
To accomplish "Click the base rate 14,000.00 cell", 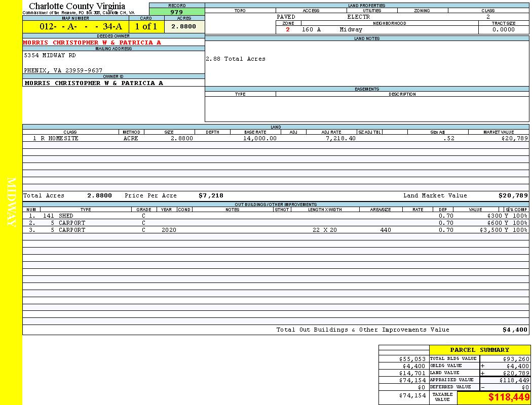I will click(259, 138).
